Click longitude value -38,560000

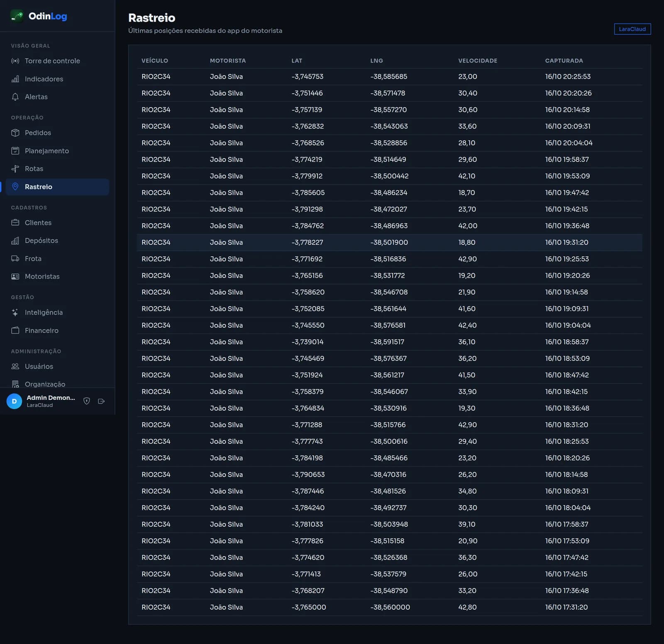click(x=390, y=608)
